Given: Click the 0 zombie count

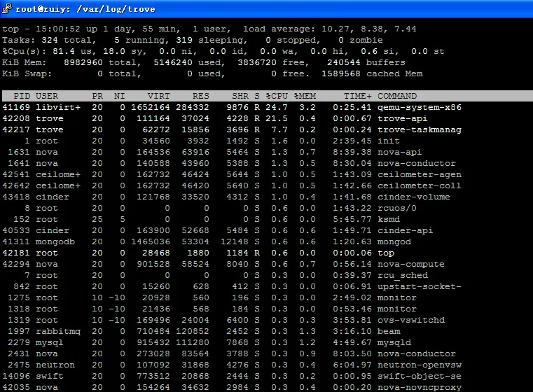Looking at the screenshot, I should point(341,40).
